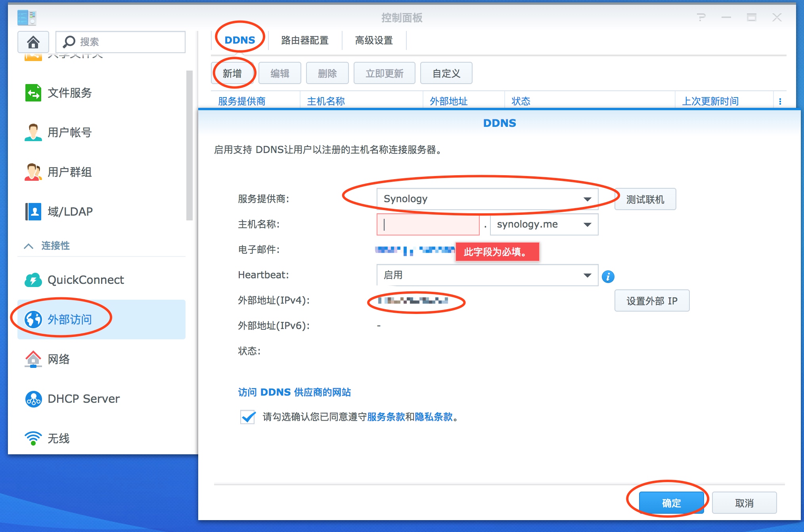Select 文件服务 sidebar label
Viewport: 804px width, 532px height.
(x=70, y=93)
